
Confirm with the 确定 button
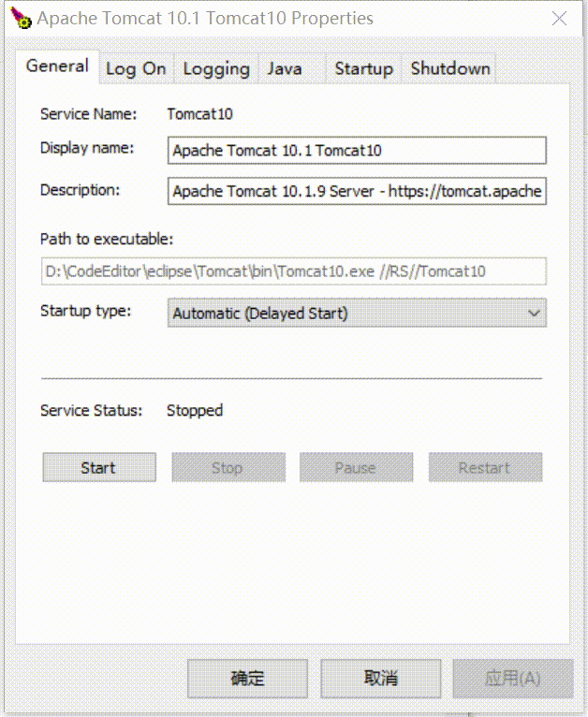point(247,678)
